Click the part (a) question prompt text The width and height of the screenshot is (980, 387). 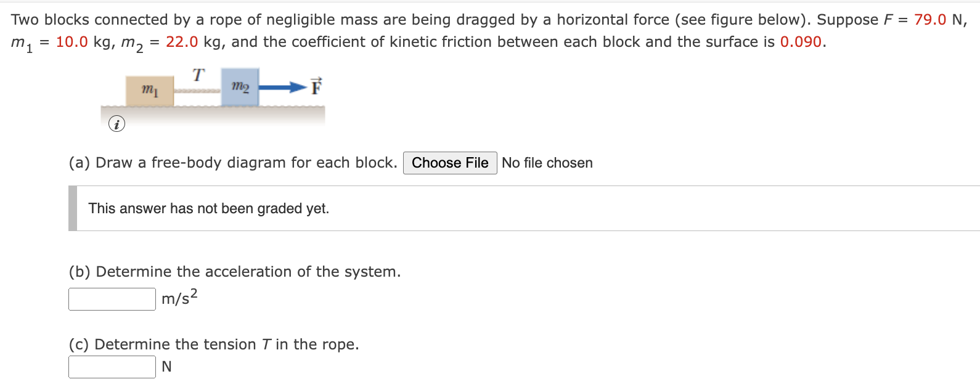click(x=231, y=162)
